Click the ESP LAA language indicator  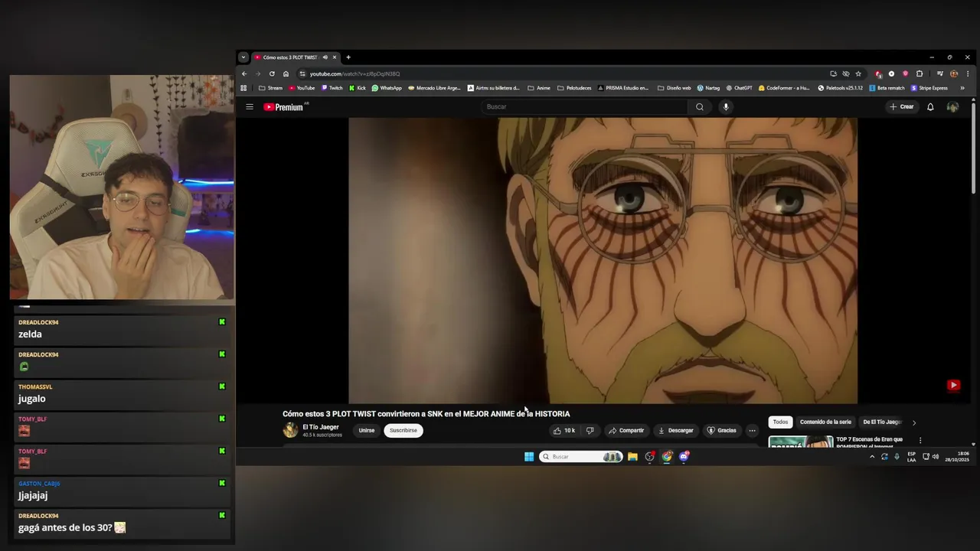pyautogui.click(x=911, y=457)
